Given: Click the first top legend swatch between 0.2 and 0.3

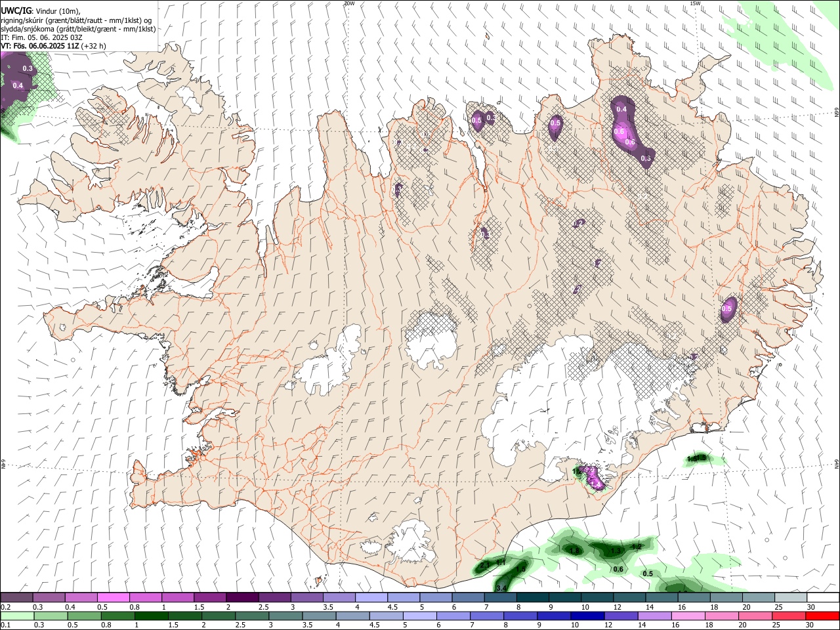Looking at the screenshot, I should pos(18,597).
